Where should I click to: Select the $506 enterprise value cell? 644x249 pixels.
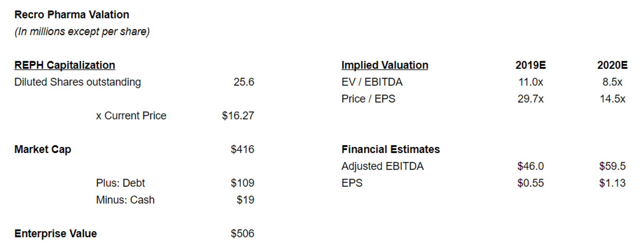[242, 234]
